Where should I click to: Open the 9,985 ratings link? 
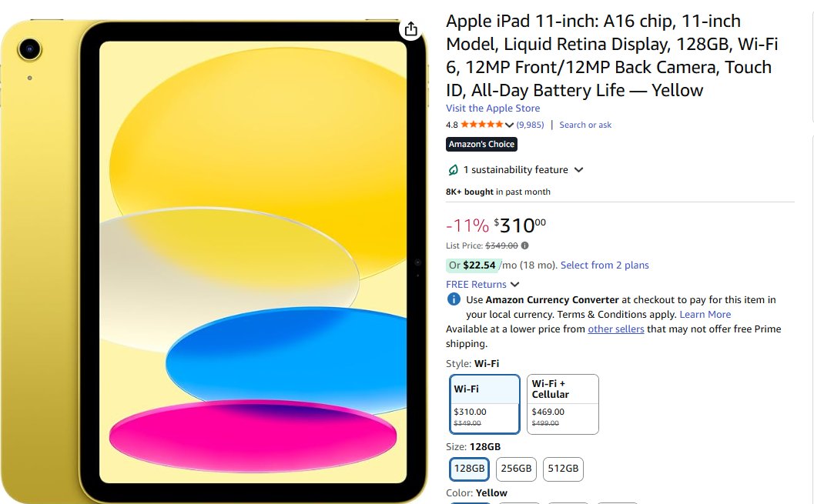point(530,125)
